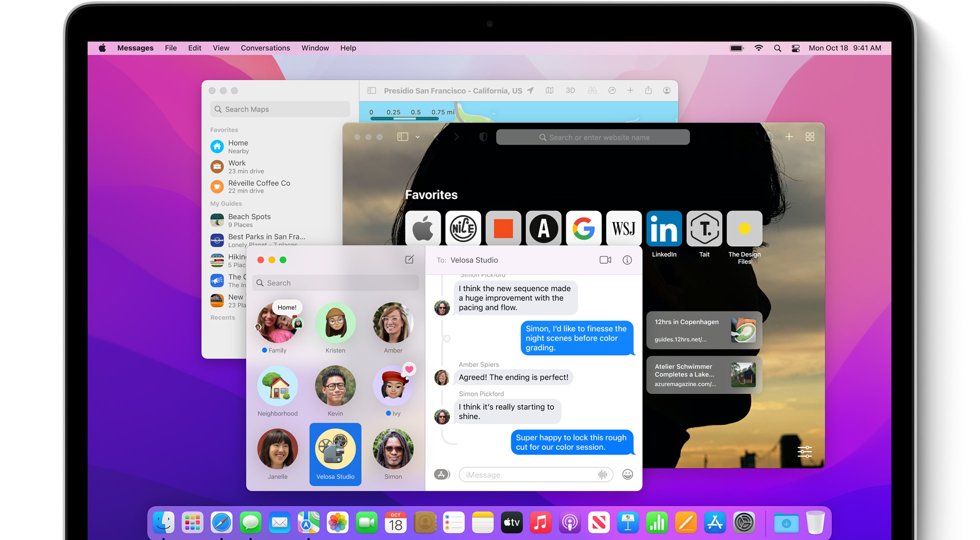Toggle 3D map view
The width and height of the screenshot is (980, 540).
point(570,90)
